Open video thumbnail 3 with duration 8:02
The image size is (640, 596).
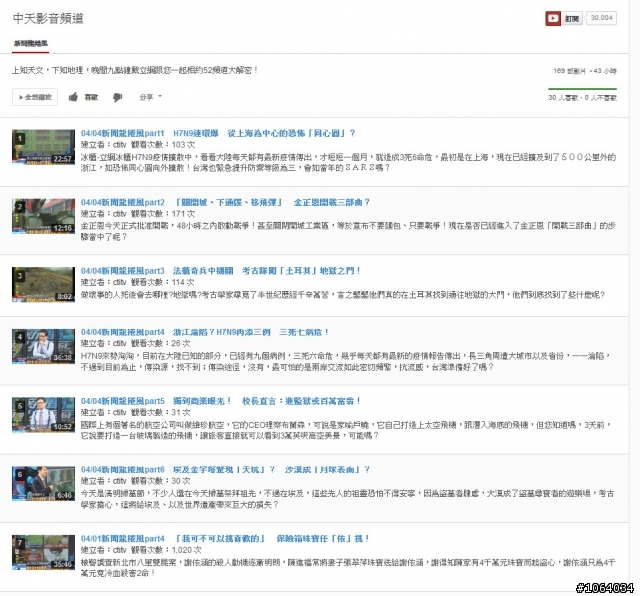(x=43, y=285)
